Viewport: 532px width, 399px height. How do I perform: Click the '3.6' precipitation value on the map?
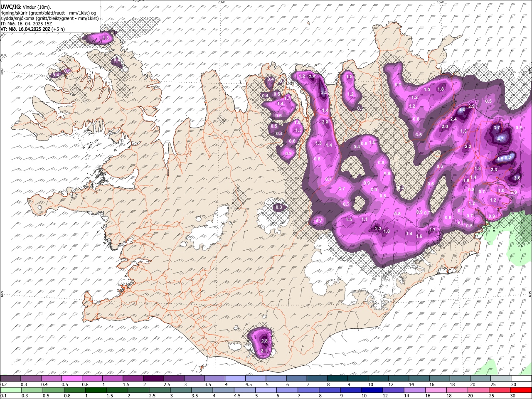point(517,178)
